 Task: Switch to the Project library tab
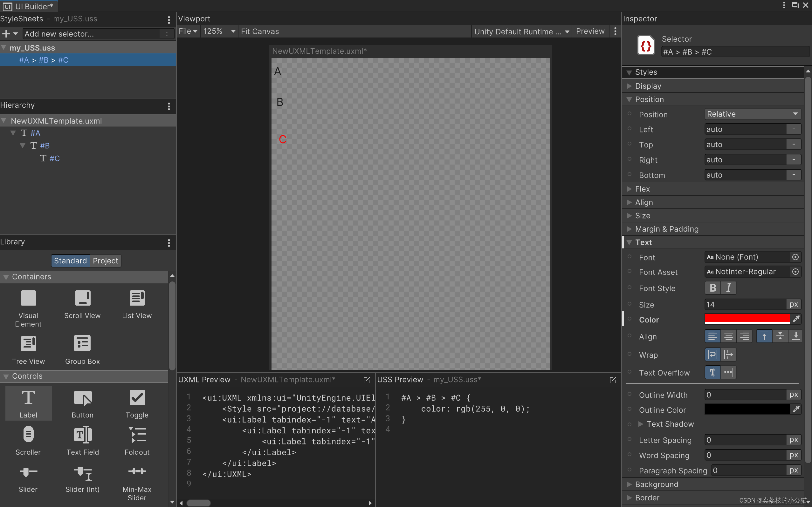pos(105,260)
